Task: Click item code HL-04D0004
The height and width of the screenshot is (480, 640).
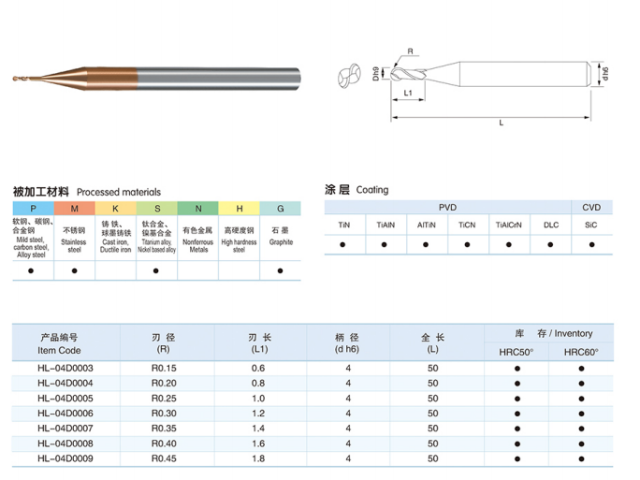Action: [65, 383]
